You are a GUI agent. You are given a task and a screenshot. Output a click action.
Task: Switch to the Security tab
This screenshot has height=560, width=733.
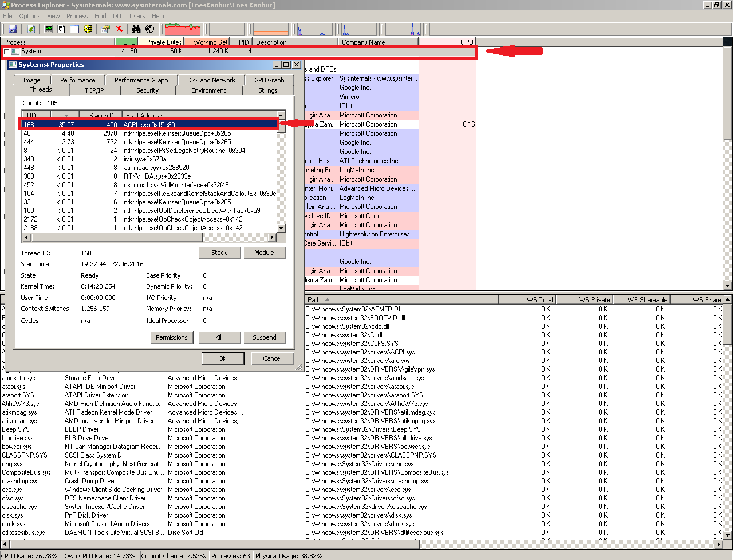click(x=148, y=90)
